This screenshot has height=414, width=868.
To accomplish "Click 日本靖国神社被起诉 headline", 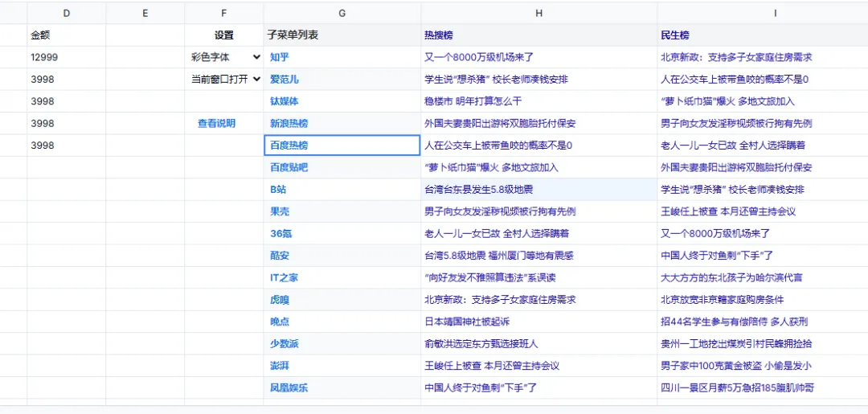I will pyautogui.click(x=467, y=322).
